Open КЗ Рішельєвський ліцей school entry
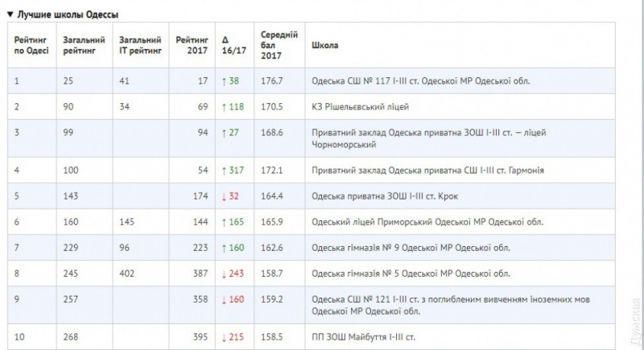This screenshot has height=350, width=644. pos(360,107)
